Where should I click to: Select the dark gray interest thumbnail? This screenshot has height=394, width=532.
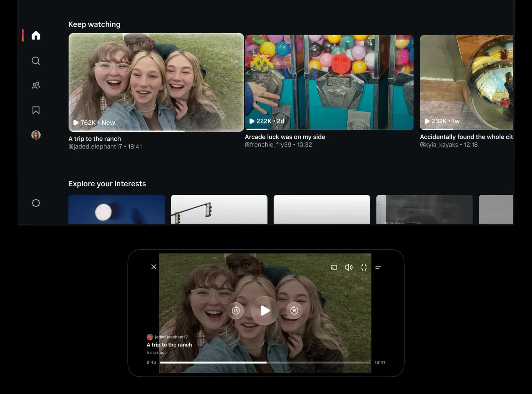(x=424, y=209)
